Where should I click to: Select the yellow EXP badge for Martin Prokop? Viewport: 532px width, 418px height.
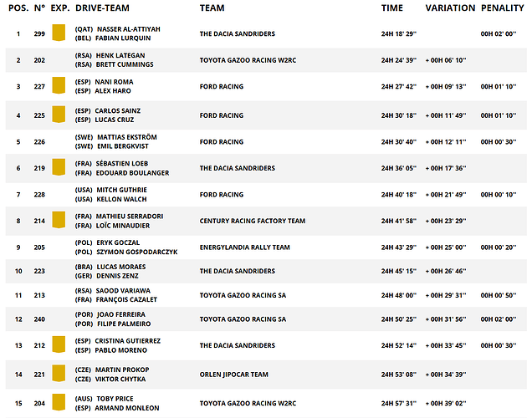pos(59,373)
